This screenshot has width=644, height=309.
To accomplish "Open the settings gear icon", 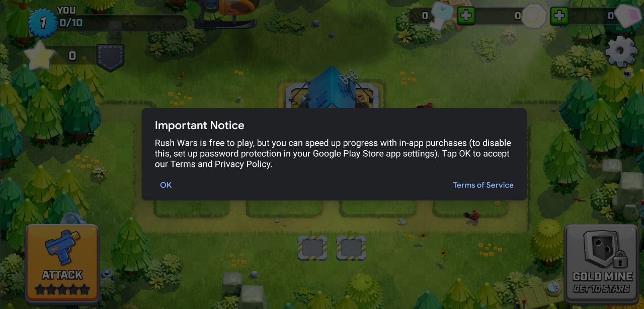I will [621, 51].
